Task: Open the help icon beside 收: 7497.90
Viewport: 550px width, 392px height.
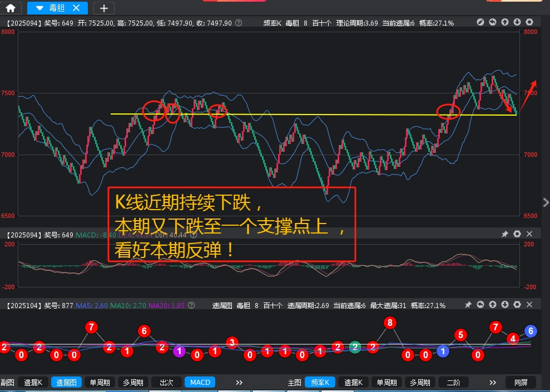Action: tap(239, 23)
